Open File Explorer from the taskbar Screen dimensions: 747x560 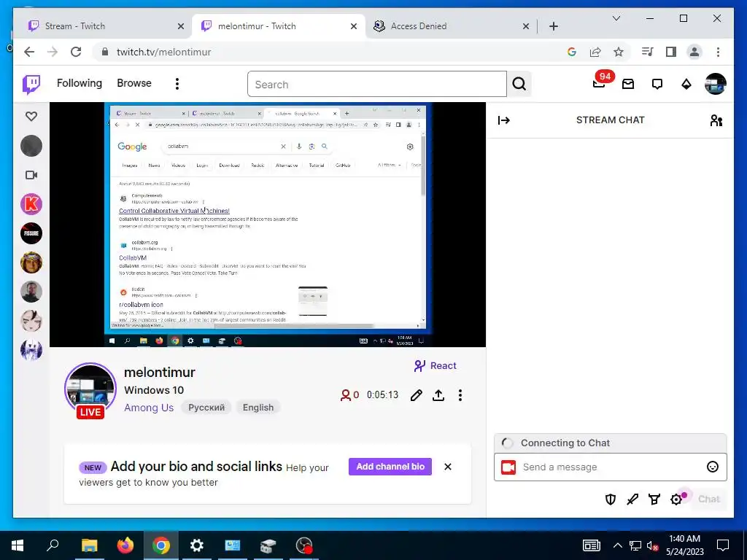[90, 545]
